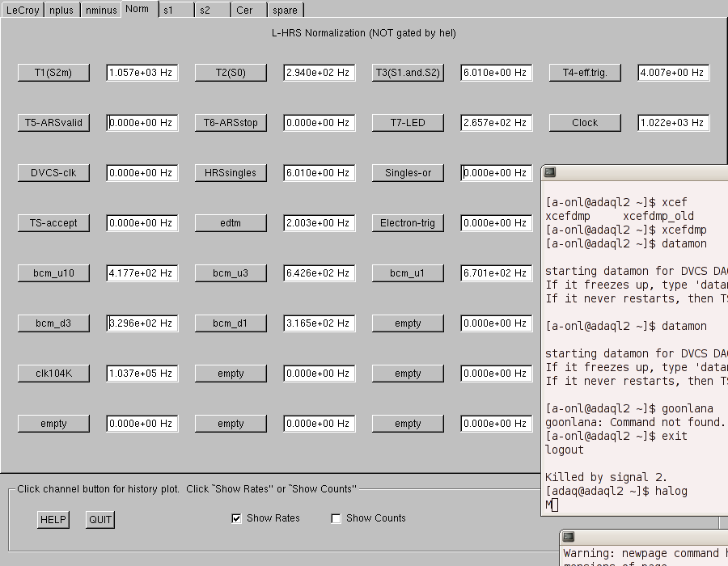The width and height of the screenshot is (728, 566).
Task: Click the HELP button
Action: pos(53,520)
